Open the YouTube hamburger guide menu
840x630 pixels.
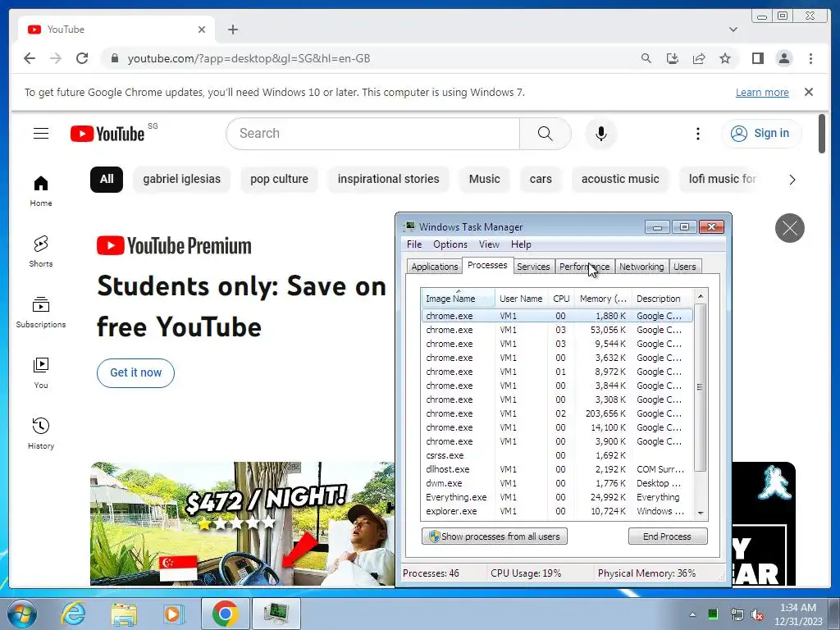[x=41, y=134]
